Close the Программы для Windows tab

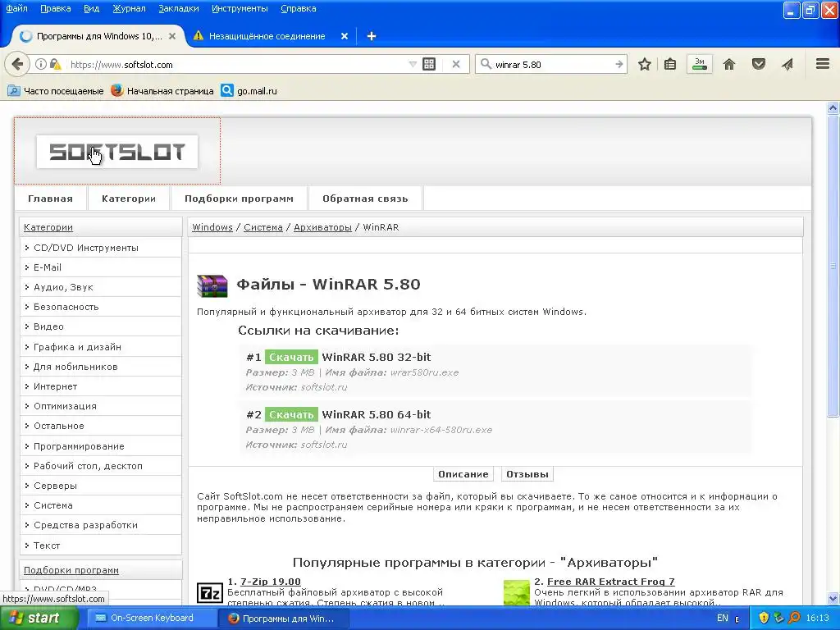(x=172, y=36)
